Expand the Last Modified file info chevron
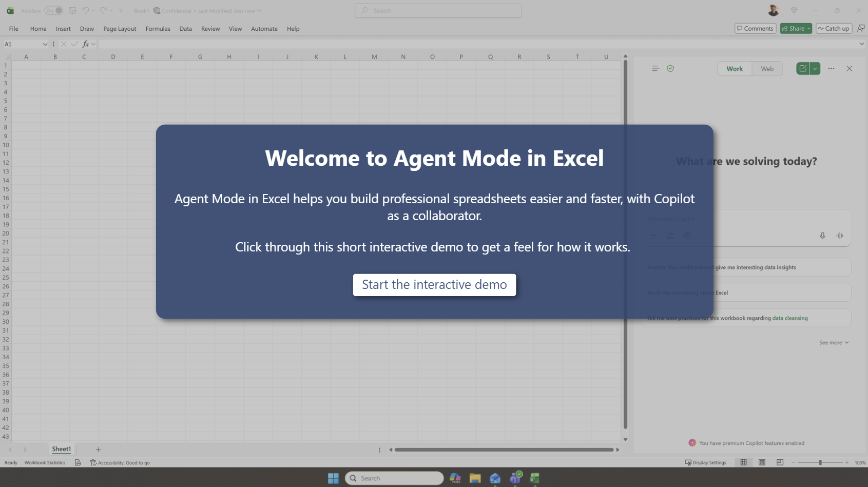The image size is (868, 487). pos(259,10)
